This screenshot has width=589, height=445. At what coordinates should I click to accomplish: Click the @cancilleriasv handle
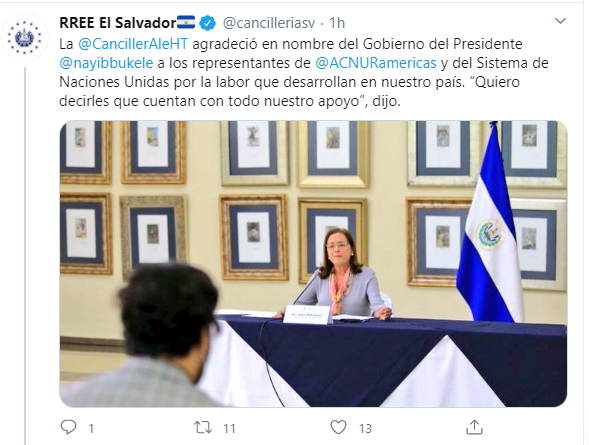click(269, 23)
